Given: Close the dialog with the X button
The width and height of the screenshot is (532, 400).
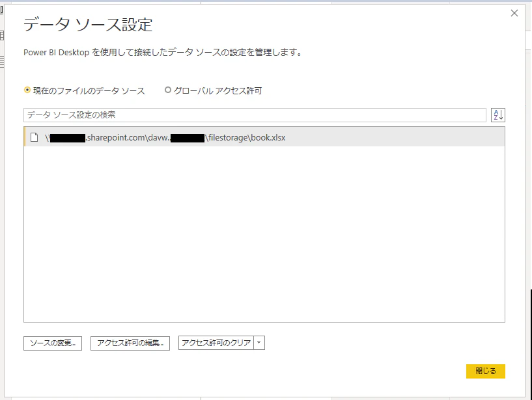Looking at the screenshot, I should (x=514, y=13).
